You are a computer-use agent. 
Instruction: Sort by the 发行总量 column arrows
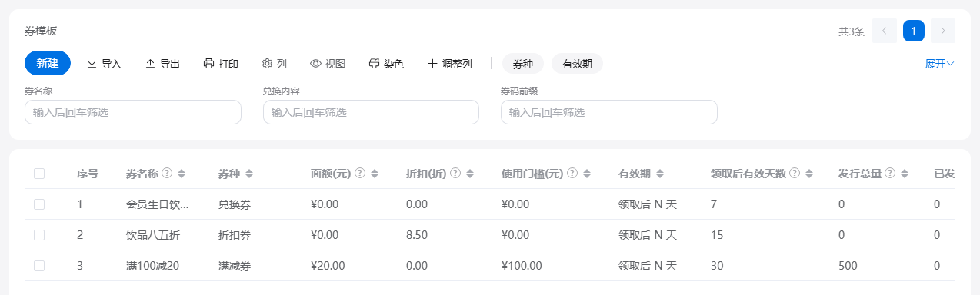[905, 174]
